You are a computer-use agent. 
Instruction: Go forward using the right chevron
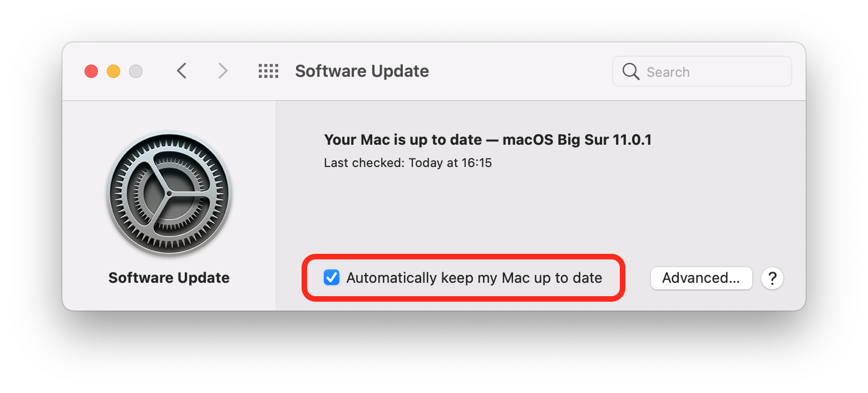click(x=223, y=71)
